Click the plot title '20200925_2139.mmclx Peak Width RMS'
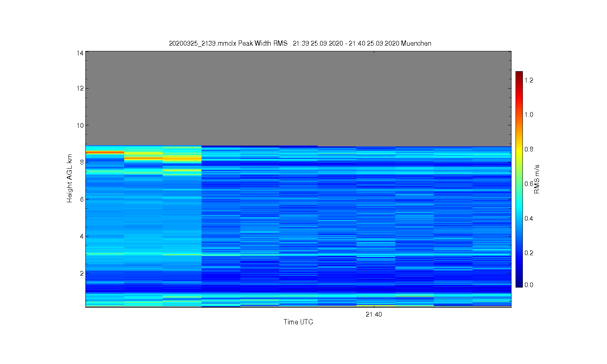This screenshot has height=364, width=607. (x=228, y=43)
